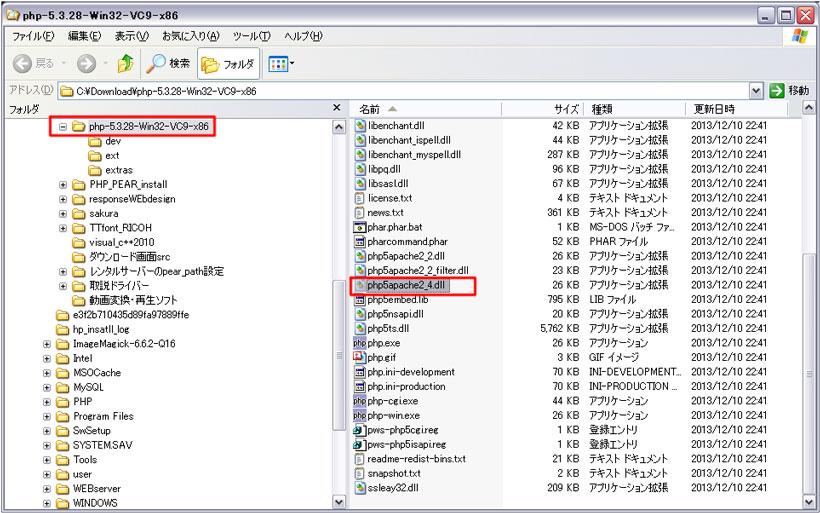This screenshot has width=820, height=513.
Task: Expand the ImageMagick-6.6.2-Q16 folder node
Action: 47,344
